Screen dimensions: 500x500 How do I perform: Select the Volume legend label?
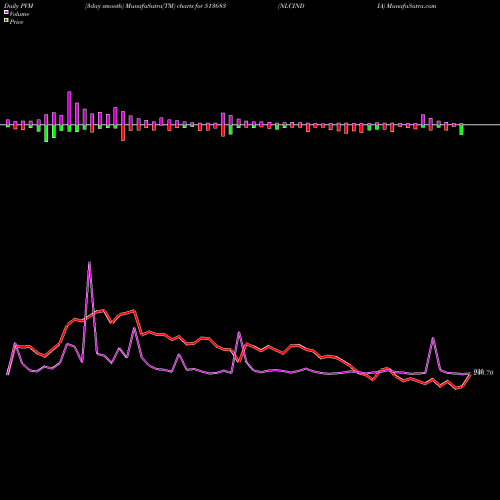coord(19,14)
